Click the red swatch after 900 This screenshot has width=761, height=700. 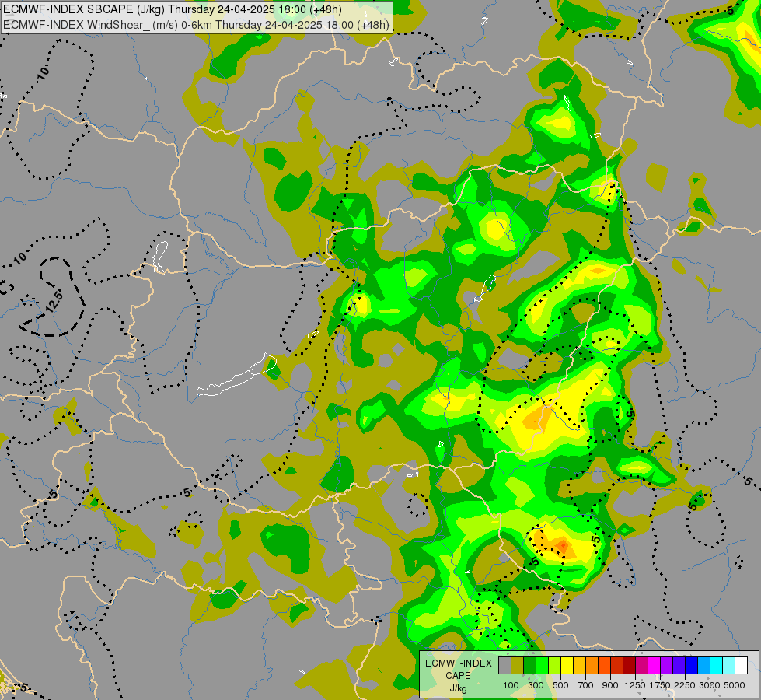coord(617,665)
